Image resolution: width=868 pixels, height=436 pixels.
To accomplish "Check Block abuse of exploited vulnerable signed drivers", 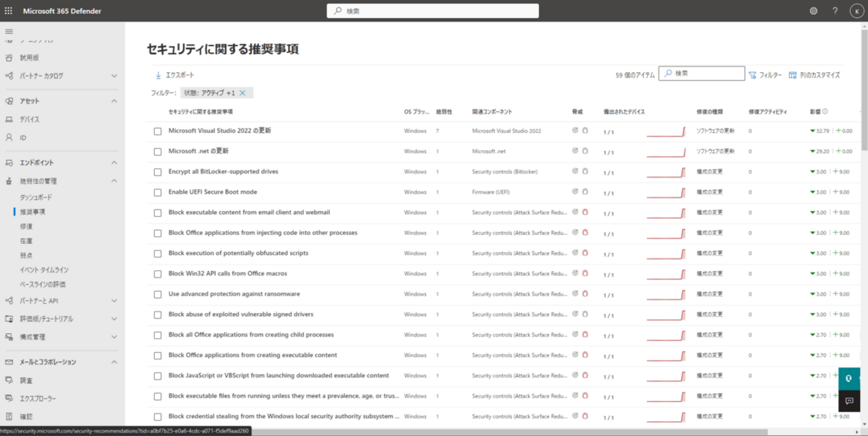I will 158,315.
